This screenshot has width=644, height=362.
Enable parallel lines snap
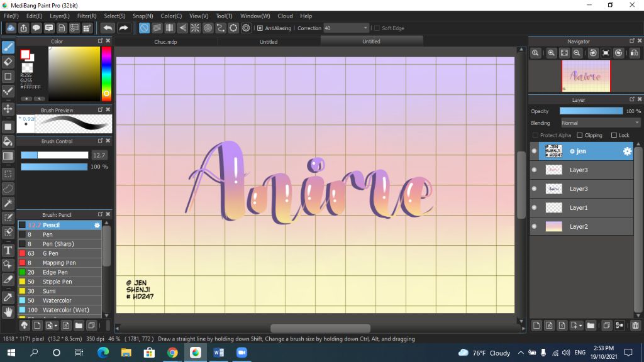(x=157, y=28)
